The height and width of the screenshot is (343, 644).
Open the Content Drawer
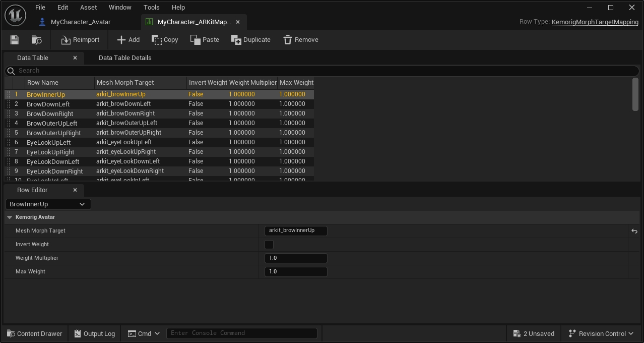click(x=35, y=333)
